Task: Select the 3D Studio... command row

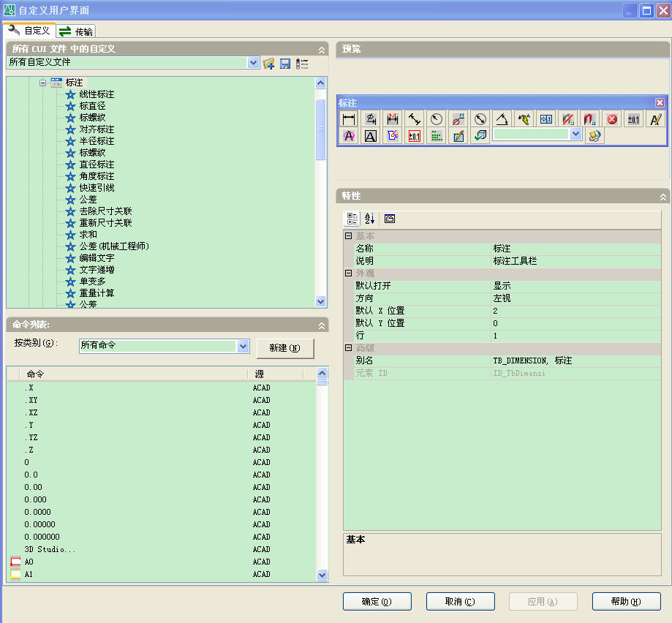Action: click(161, 549)
